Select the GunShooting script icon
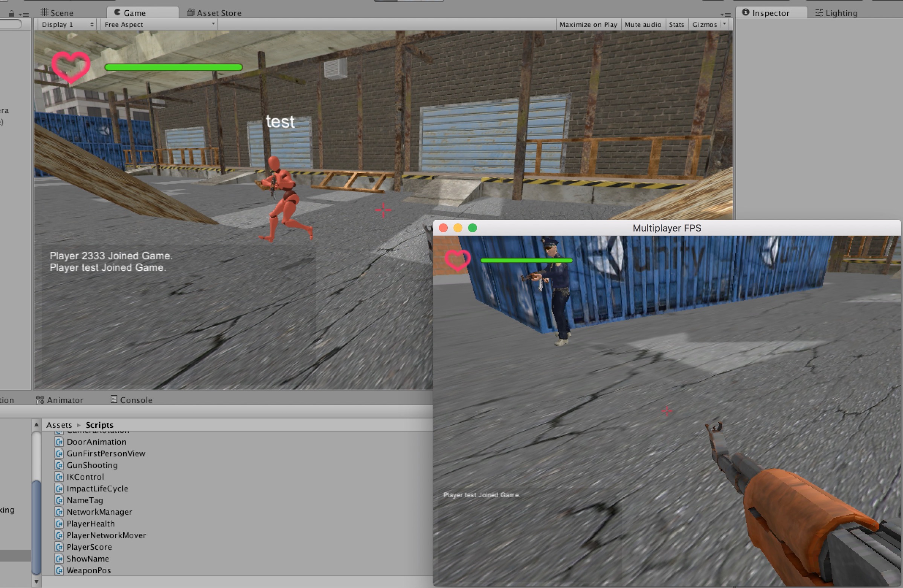Viewport: 903px width, 588px height. click(59, 465)
